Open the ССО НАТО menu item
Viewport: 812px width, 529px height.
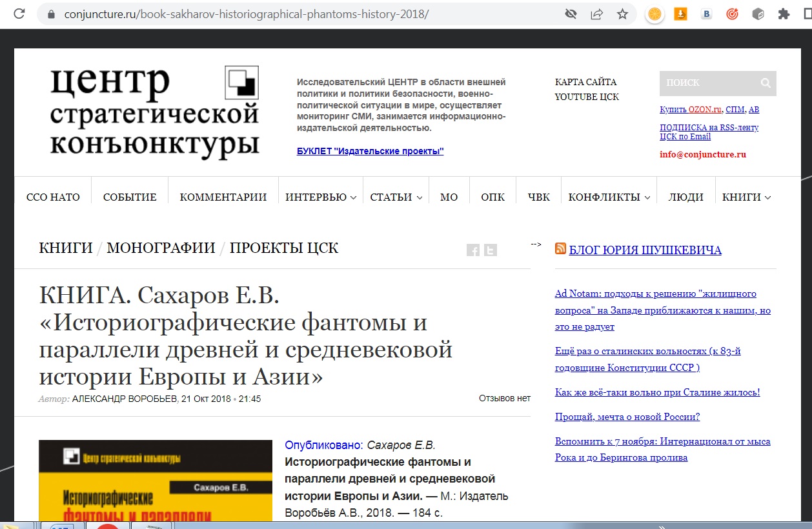pyautogui.click(x=53, y=197)
